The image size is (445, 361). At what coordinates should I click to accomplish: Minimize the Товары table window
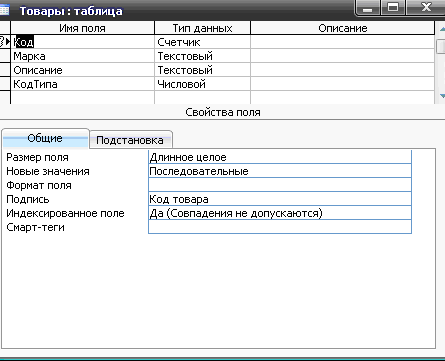coord(368,7)
